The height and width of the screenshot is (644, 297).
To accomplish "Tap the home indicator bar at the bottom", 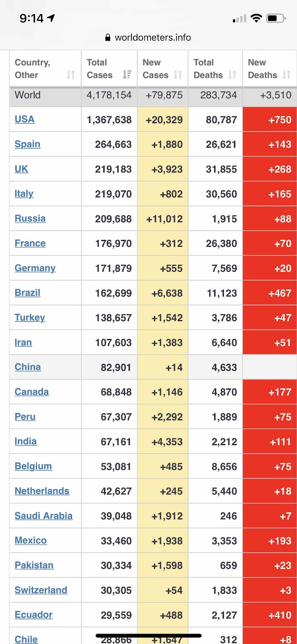I will click(148, 636).
